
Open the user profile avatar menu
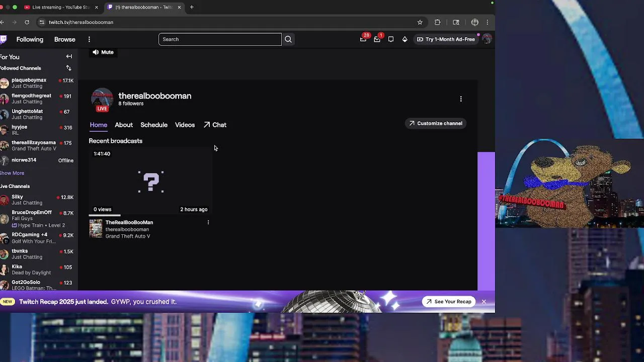[x=487, y=39]
